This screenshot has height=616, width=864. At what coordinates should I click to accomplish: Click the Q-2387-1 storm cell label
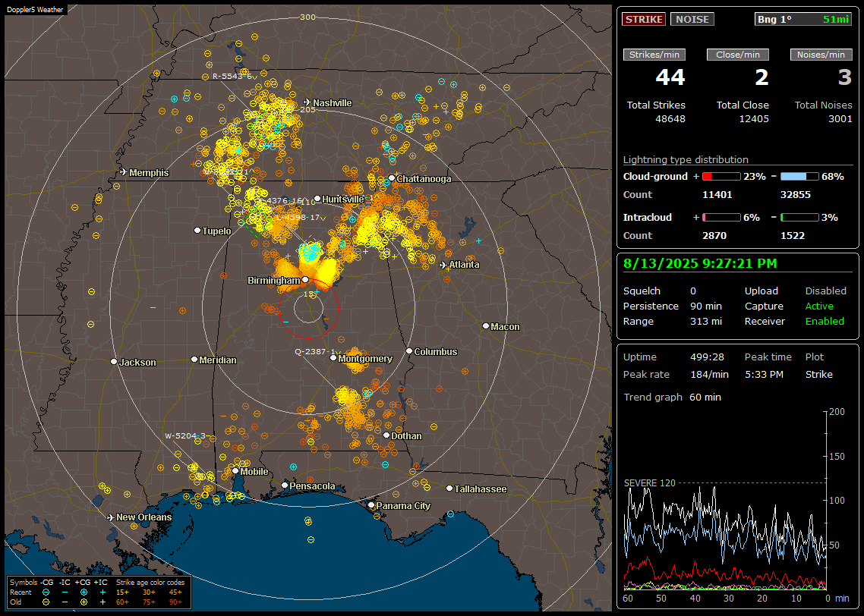tap(315, 351)
